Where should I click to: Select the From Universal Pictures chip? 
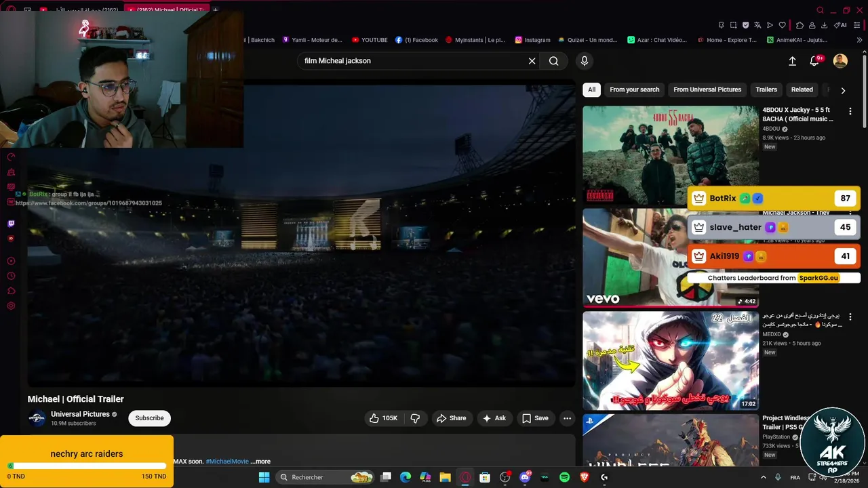pyautogui.click(x=707, y=89)
